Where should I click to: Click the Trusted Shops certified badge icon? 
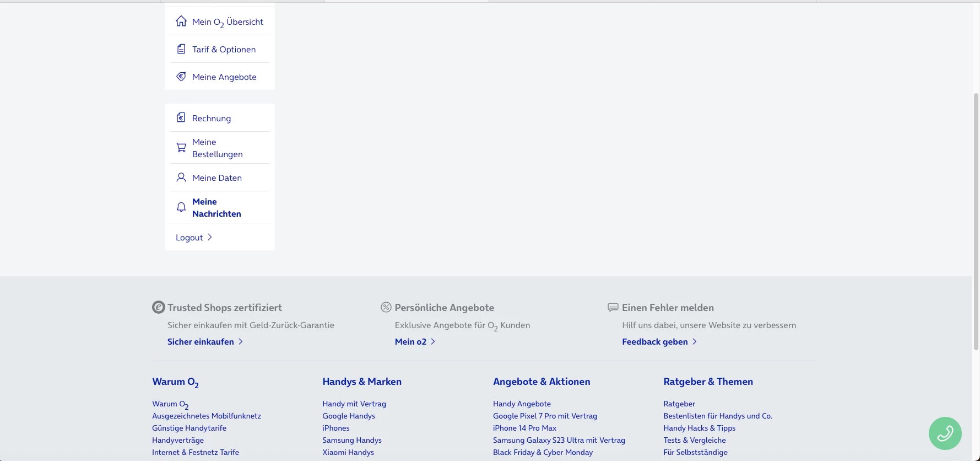159,307
